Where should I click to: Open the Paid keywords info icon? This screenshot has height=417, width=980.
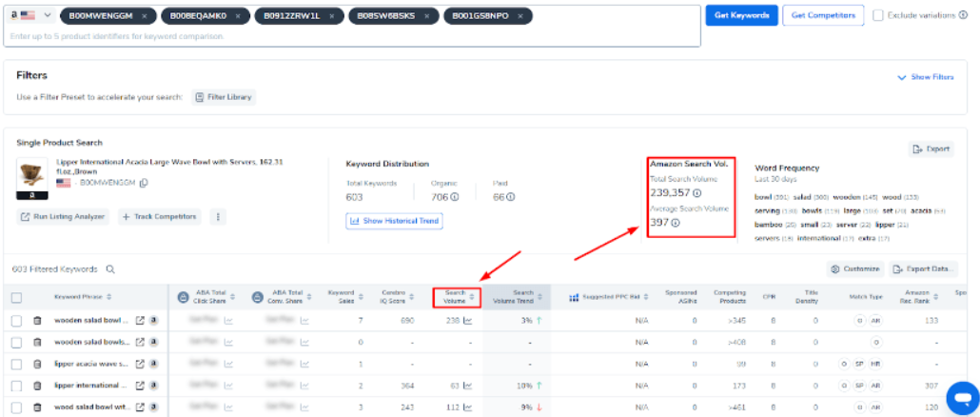(x=511, y=198)
